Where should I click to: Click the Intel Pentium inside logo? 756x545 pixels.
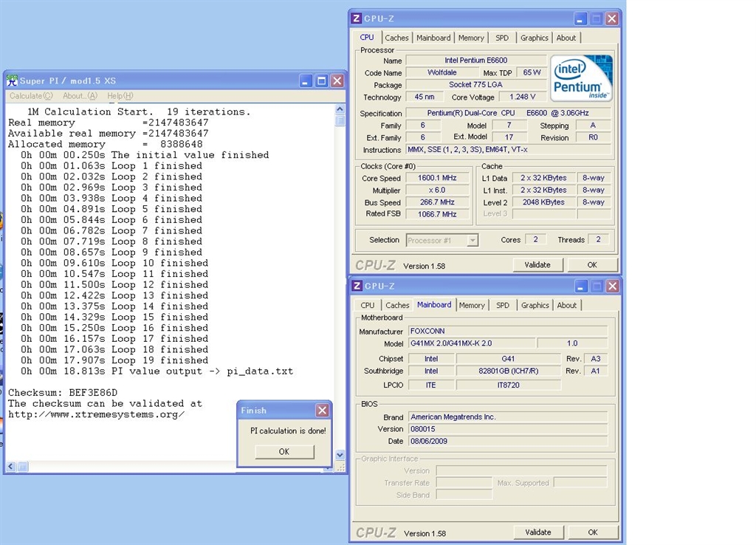(x=581, y=78)
